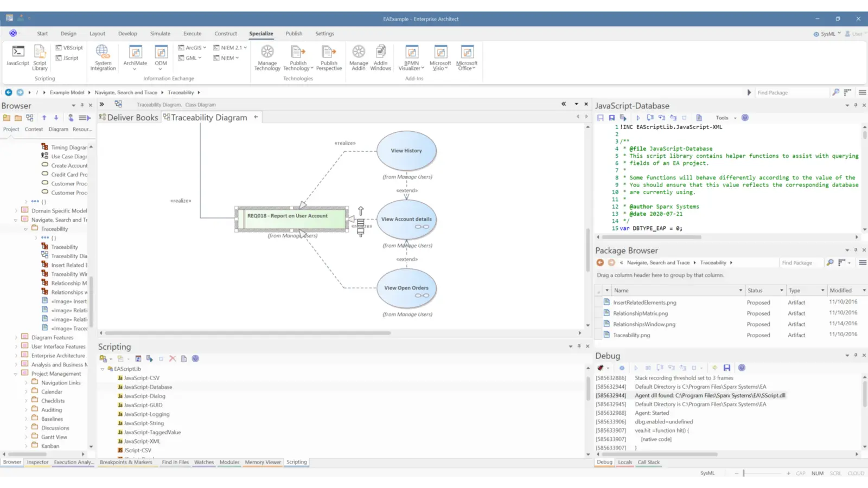
Task: Open the Script Library
Action: [x=39, y=57]
